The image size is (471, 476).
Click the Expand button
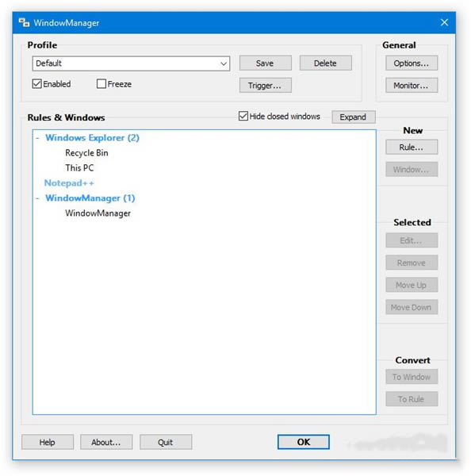pos(354,117)
